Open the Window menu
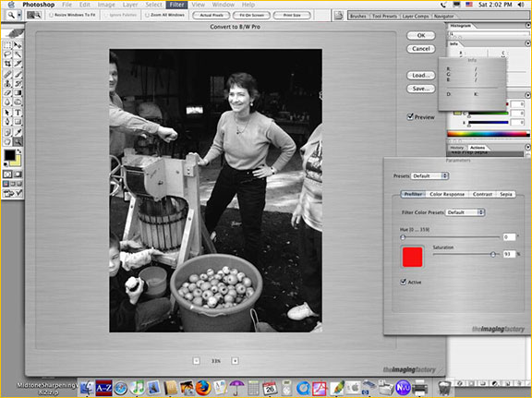 coord(224,5)
